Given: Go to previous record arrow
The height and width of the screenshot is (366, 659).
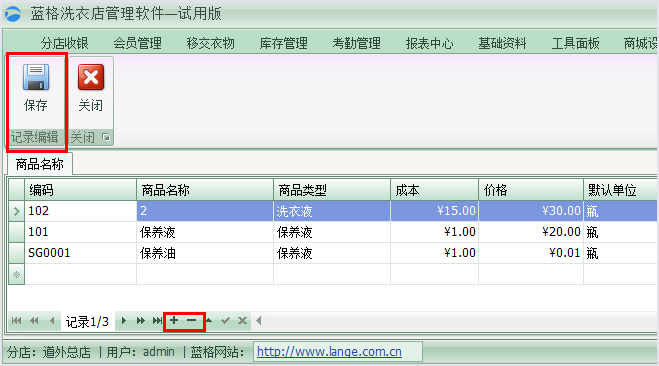Looking at the screenshot, I should coord(52,321).
